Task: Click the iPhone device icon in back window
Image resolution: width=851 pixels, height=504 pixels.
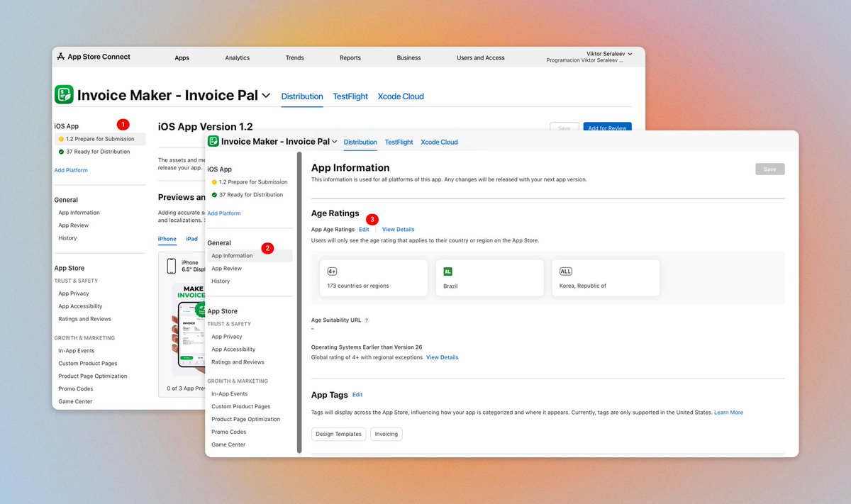Action: 171,266
